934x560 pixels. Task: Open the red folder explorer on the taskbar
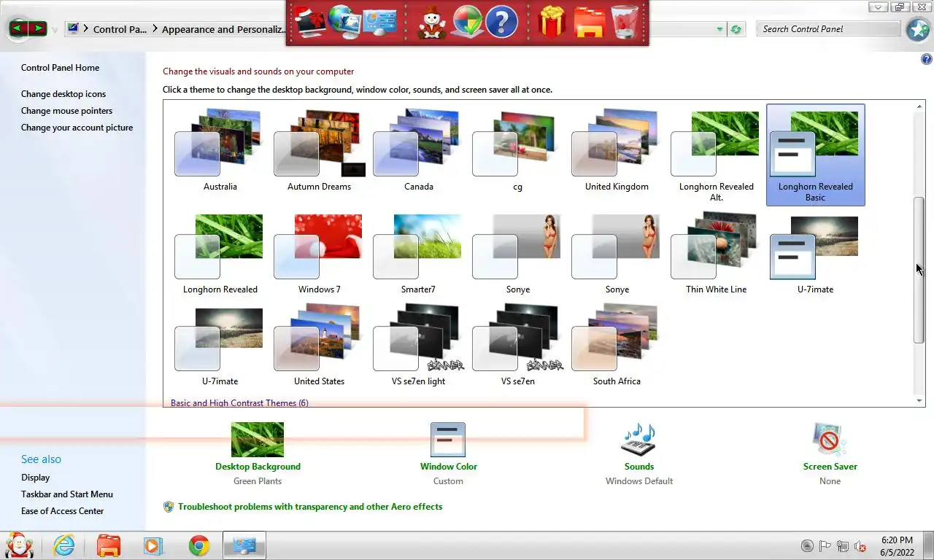coord(109,545)
